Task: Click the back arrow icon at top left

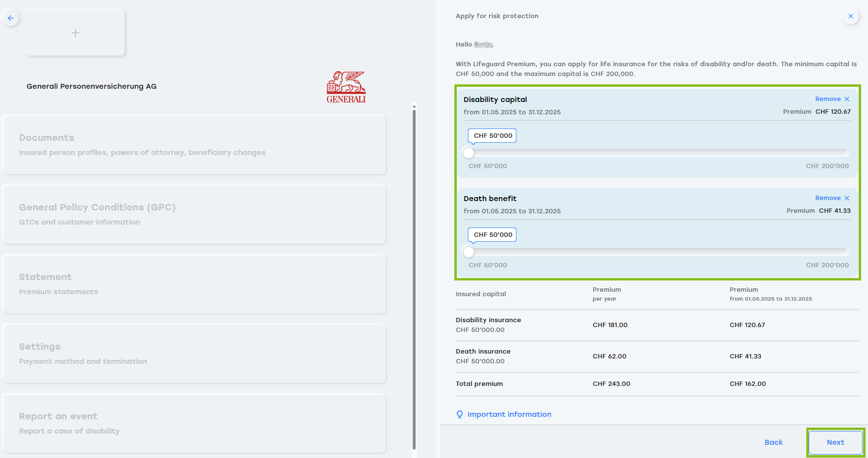Action: (11, 18)
